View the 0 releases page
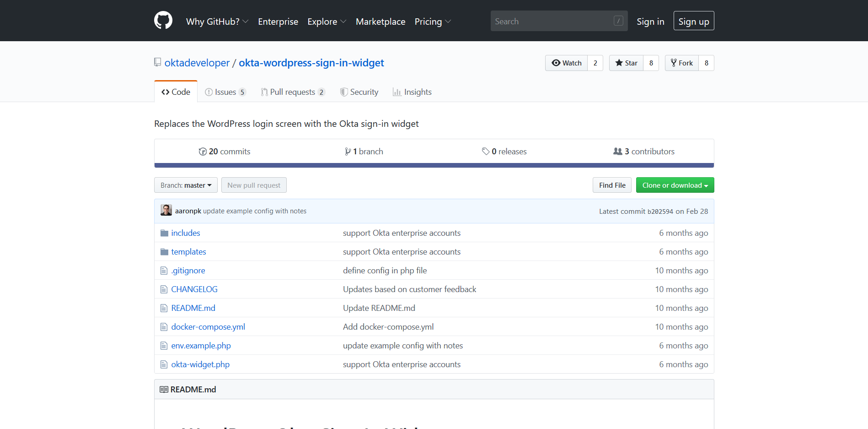The image size is (868, 429). pyautogui.click(x=504, y=152)
